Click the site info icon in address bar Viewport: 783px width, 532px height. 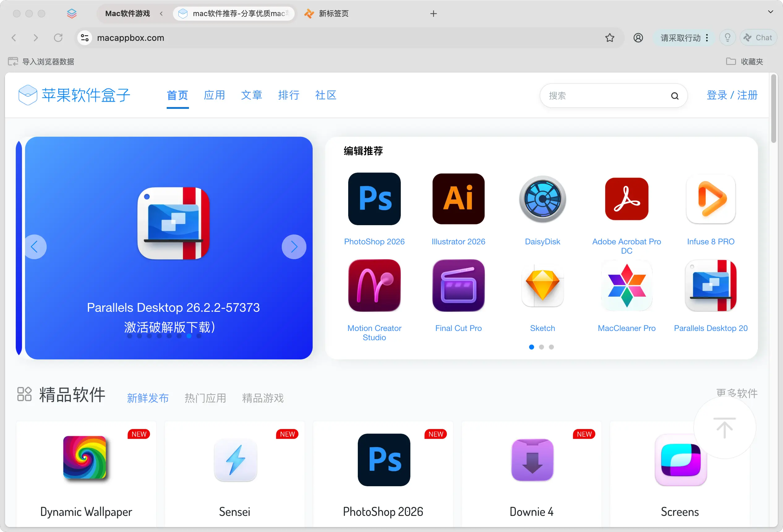[x=84, y=38]
